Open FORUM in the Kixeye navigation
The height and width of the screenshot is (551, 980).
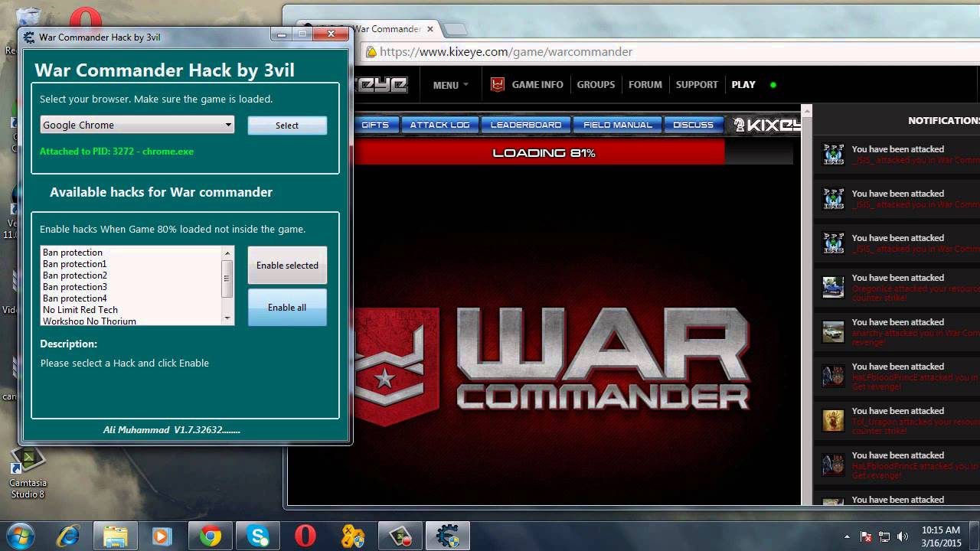click(x=645, y=85)
